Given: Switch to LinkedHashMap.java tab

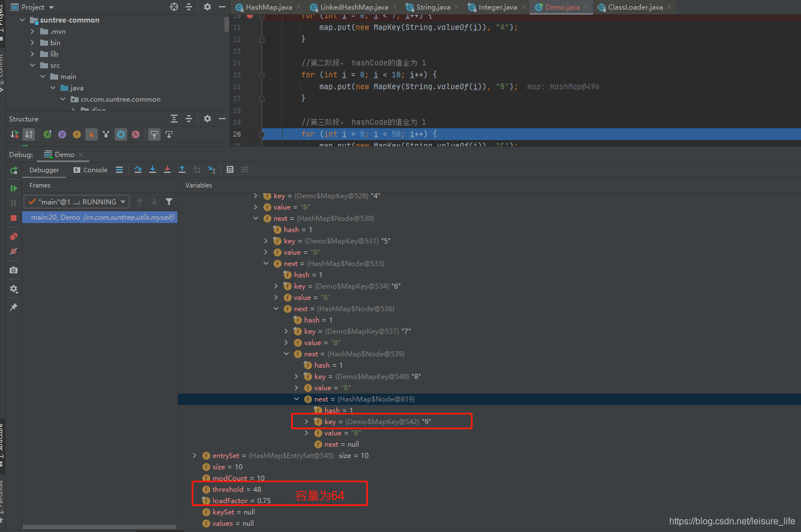Looking at the screenshot, I should tap(354, 7).
